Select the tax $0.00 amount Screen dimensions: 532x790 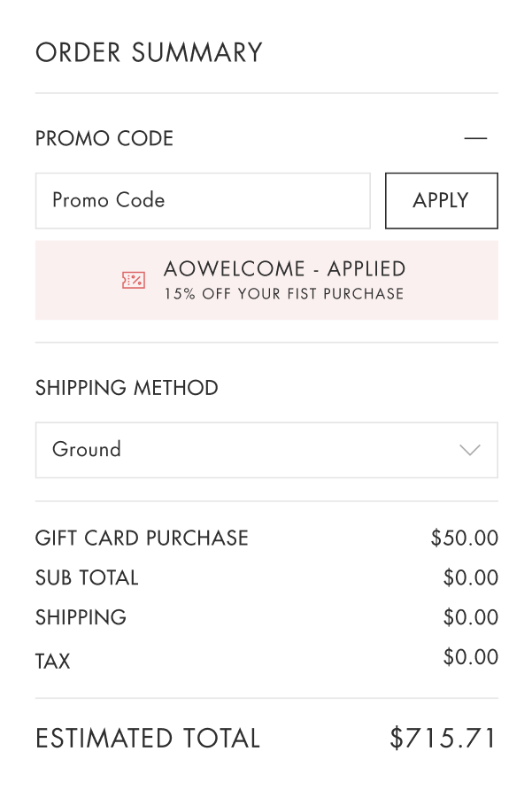(471, 657)
